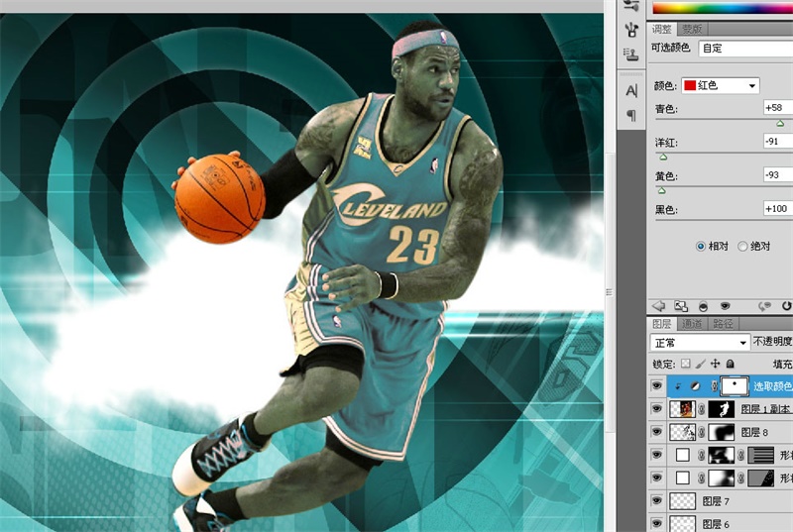Select the 绝对 (Absolute) radio button

point(743,246)
